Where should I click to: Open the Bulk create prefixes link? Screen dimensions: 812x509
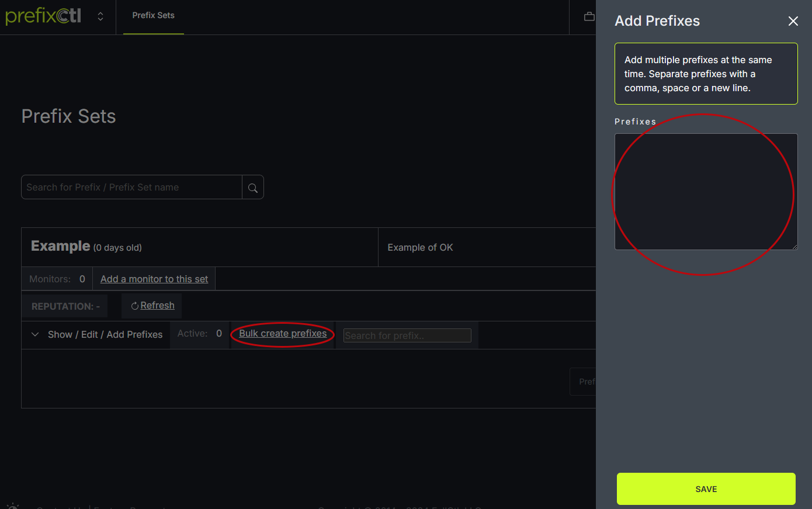283,334
